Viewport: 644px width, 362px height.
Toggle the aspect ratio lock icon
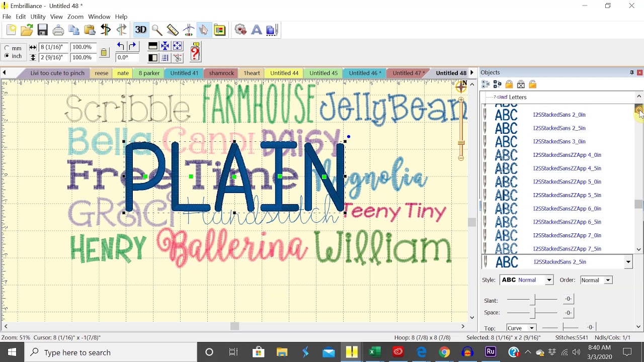104,52
